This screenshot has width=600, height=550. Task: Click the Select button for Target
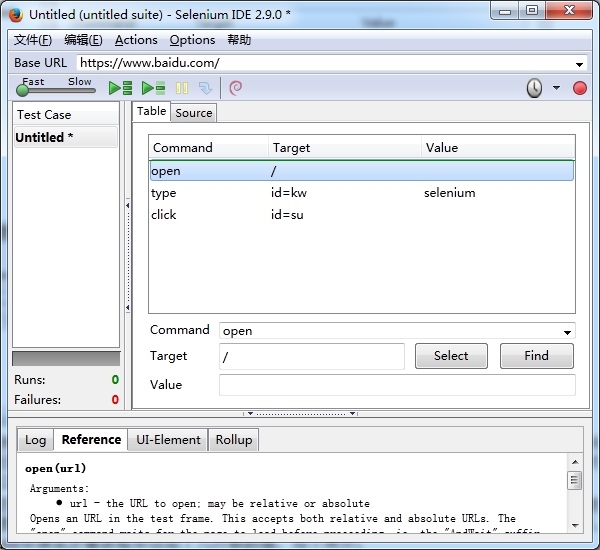(x=451, y=356)
